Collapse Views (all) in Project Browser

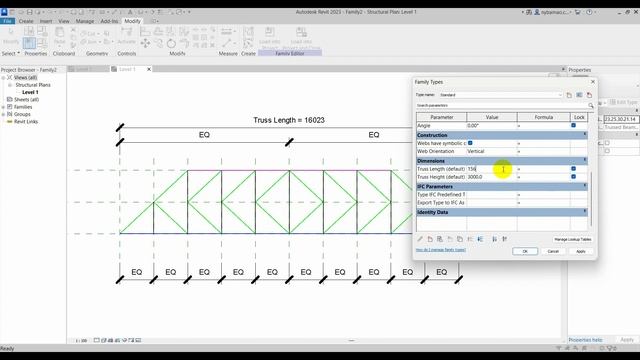click(3, 78)
